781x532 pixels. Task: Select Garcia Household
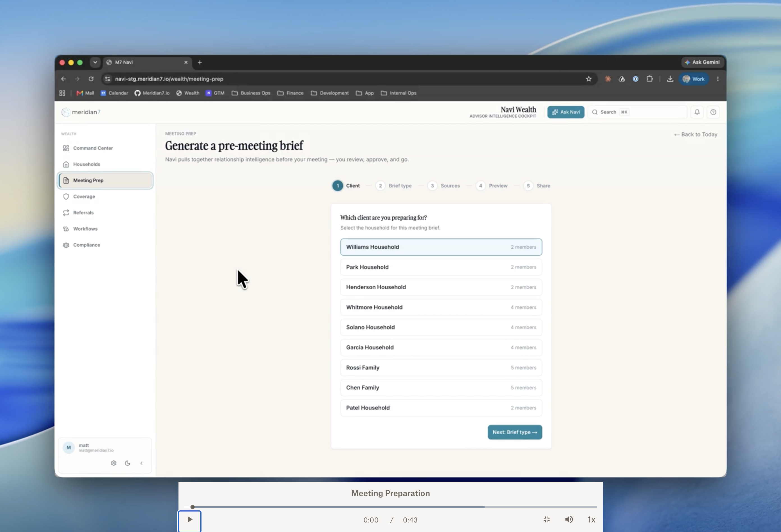pos(441,347)
